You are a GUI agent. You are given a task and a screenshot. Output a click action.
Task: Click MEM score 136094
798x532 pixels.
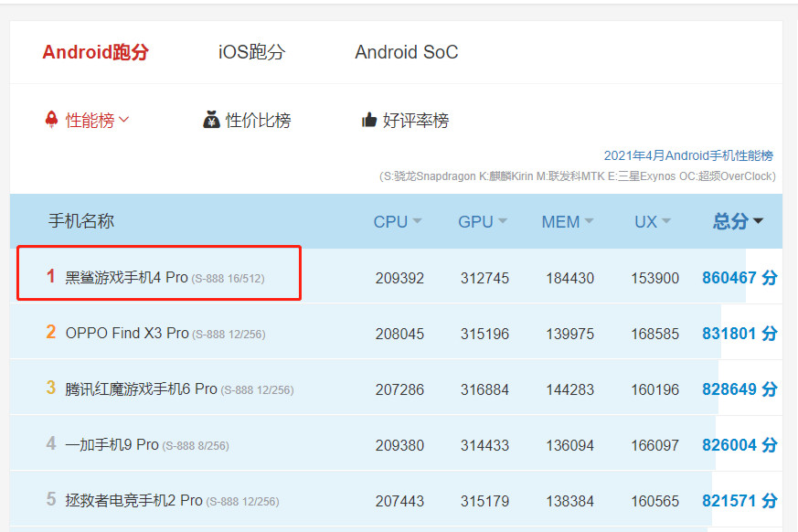tap(570, 445)
